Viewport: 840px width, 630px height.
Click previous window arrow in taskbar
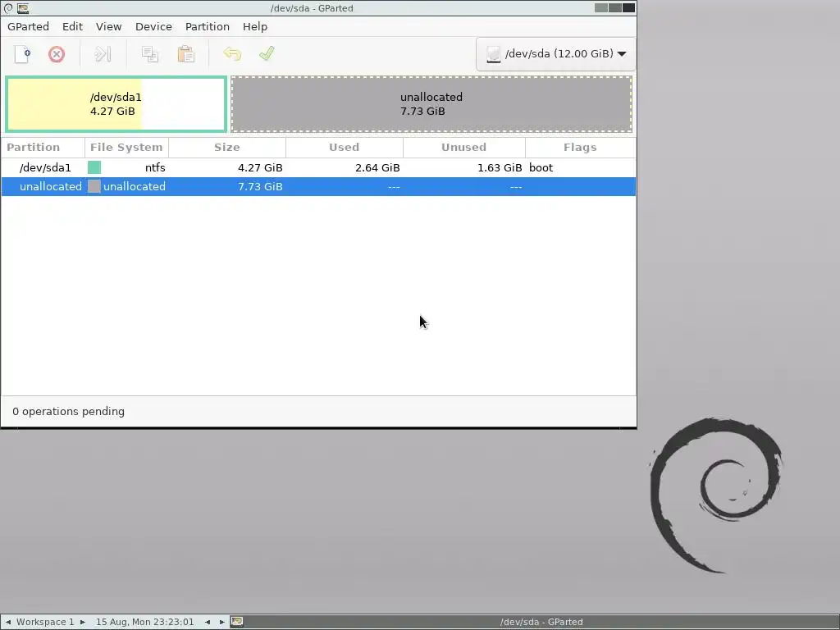(208, 622)
